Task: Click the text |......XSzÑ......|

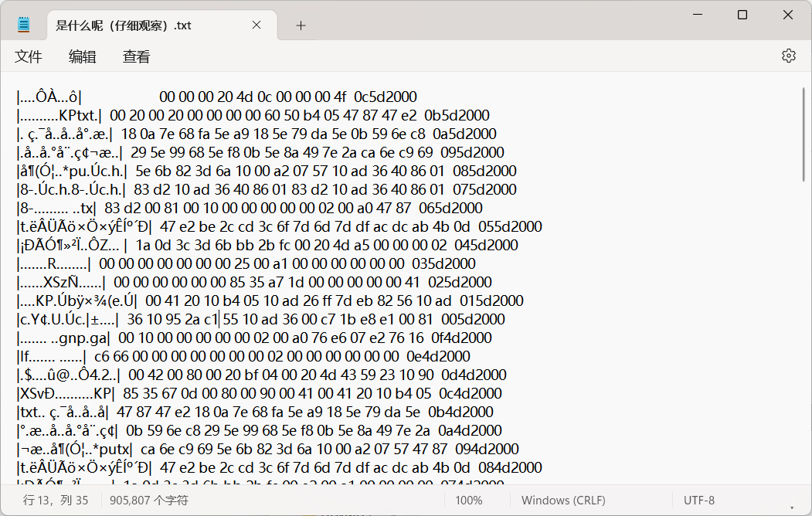Action: click(61, 283)
